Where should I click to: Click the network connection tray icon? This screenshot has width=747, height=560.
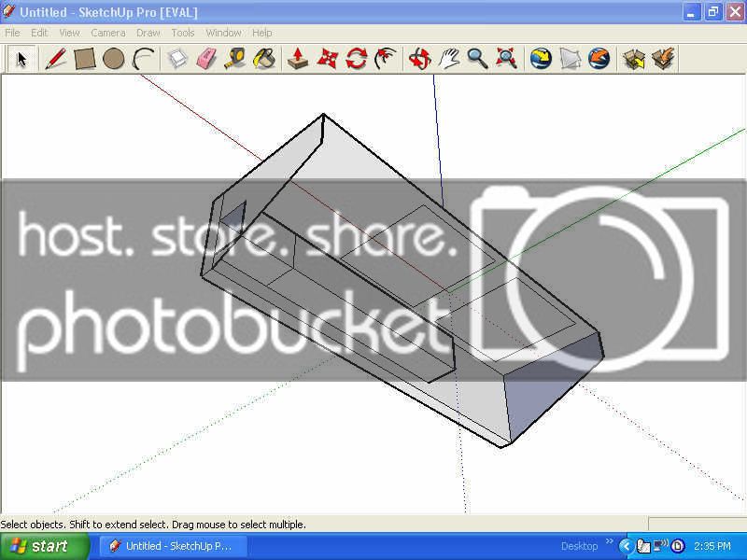point(660,545)
